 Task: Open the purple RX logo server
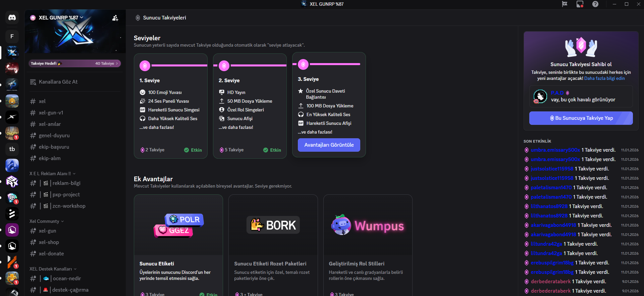pos(12,182)
